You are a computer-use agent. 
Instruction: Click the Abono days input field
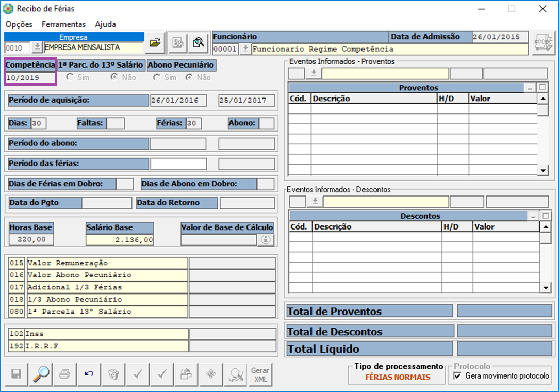tap(267, 123)
